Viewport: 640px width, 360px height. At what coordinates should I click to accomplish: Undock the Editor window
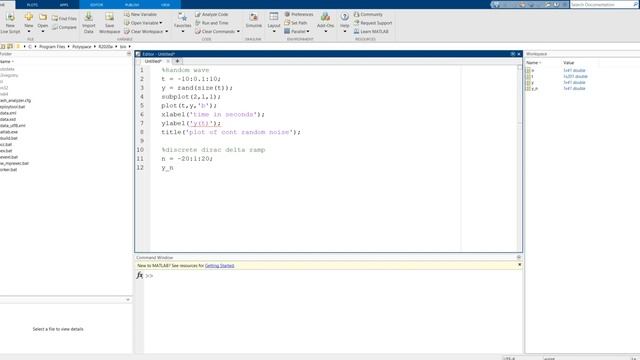point(513,54)
